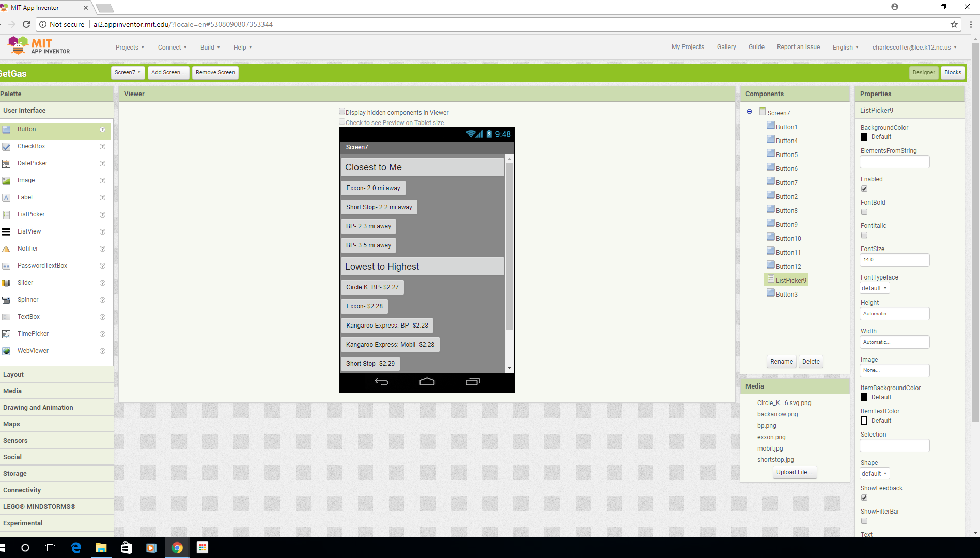The height and width of the screenshot is (558, 980).
Task: Toggle Display hidden components in Viewer
Action: pos(342,112)
